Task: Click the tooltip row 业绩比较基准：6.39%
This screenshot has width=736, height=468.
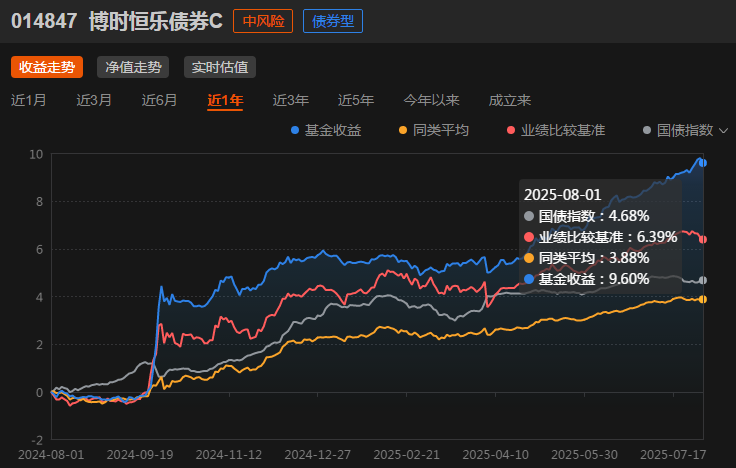Action: pos(601,237)
